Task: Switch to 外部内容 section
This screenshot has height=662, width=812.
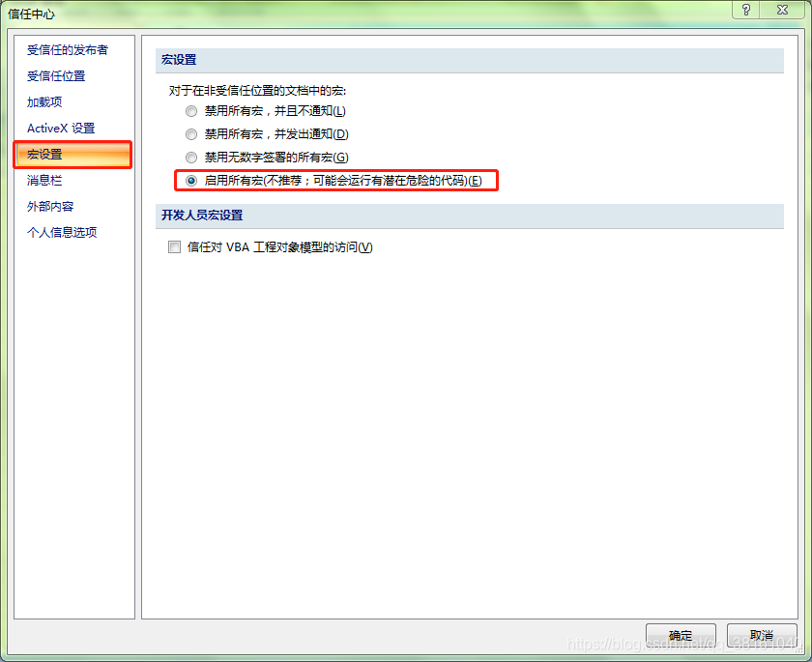Action: (50, 206)
